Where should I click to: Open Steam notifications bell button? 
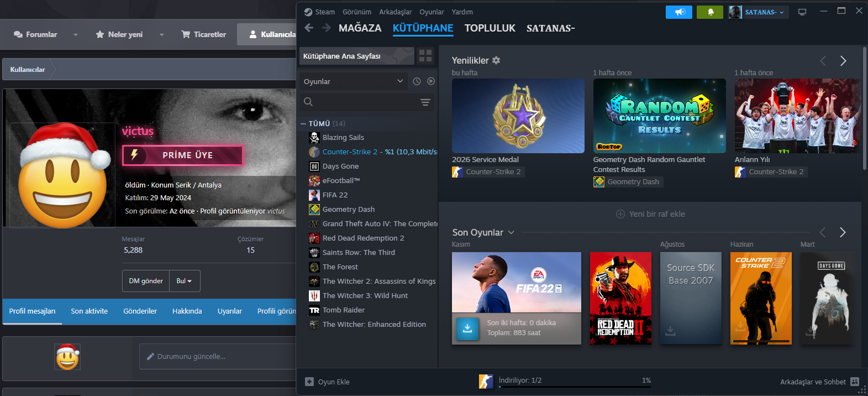(710, 12)
